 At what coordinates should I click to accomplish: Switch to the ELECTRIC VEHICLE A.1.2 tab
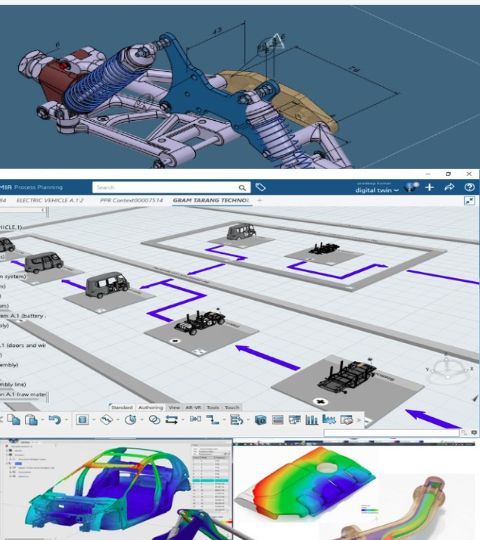click(x=50, y=200)
